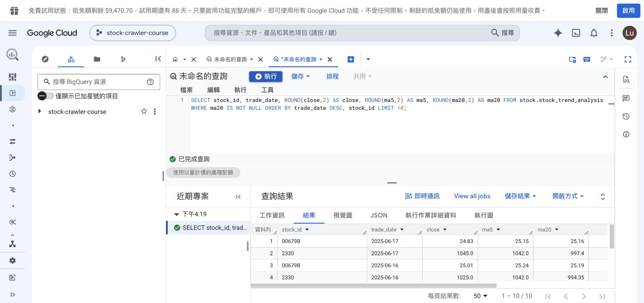
Task: Focus the 搜尋 BigQuery 資源 search field
Action: (x=99, y=82)
